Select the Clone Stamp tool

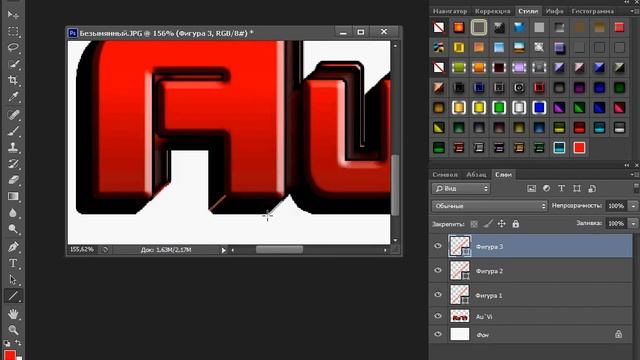coord(13,147)
